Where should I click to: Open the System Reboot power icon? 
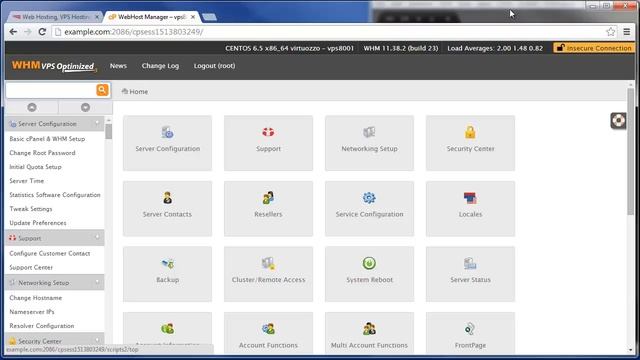point(369,263)
